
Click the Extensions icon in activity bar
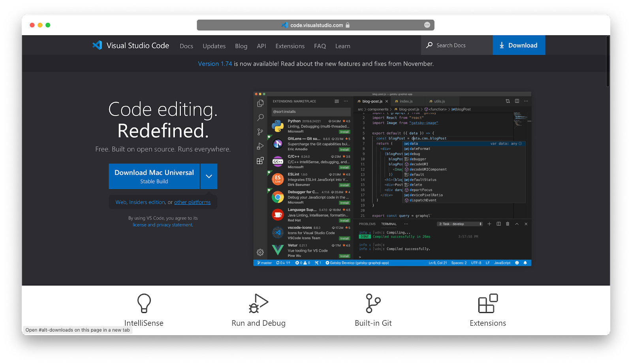coord(260,161)
